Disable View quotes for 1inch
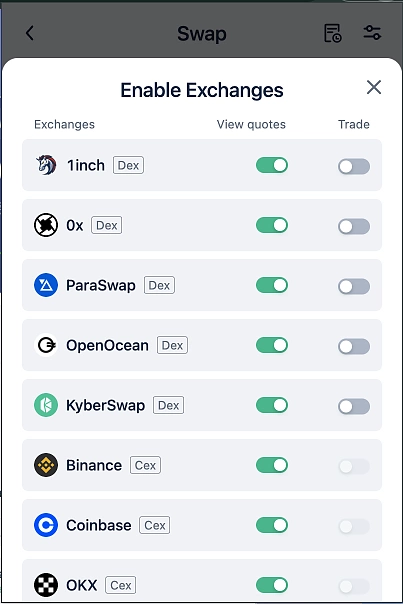The height and width of the screenshot is (604, 403). pyautogui.click(x=272, y=165)
